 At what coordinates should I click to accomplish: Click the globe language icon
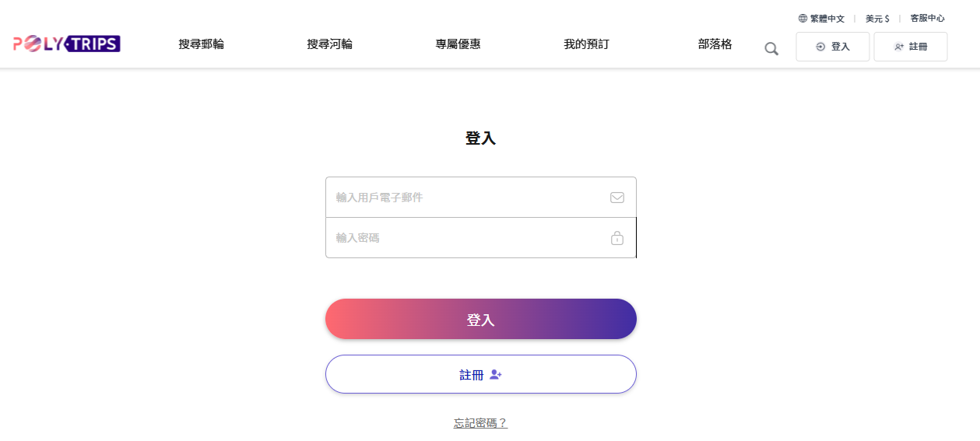click(803, 19)
